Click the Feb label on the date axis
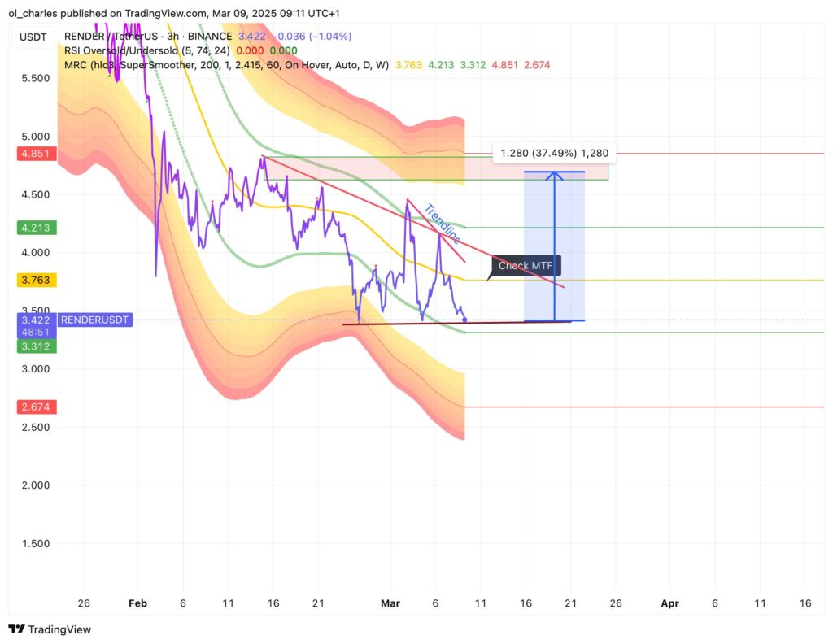The image size is (833, 644). (x=137, y=603)
